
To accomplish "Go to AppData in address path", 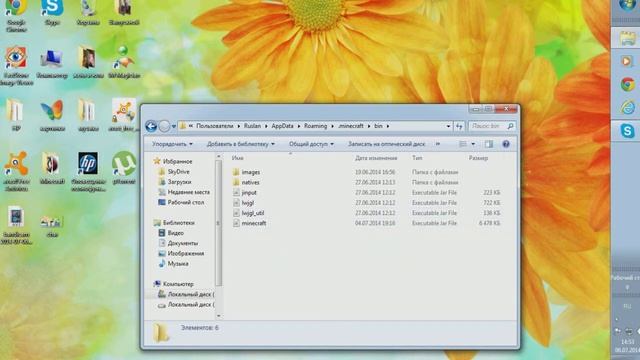I will (282, 126).
